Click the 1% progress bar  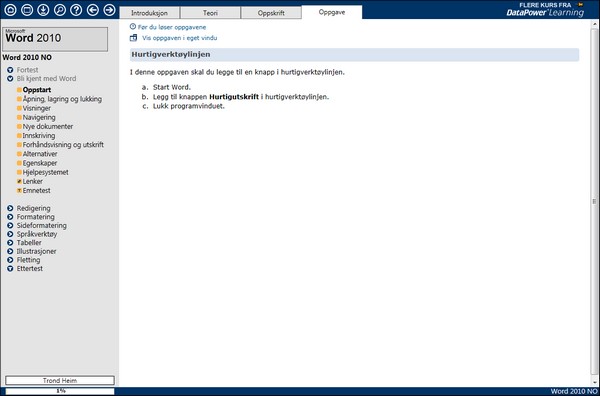pyautogui.click(x=60, y=391)
